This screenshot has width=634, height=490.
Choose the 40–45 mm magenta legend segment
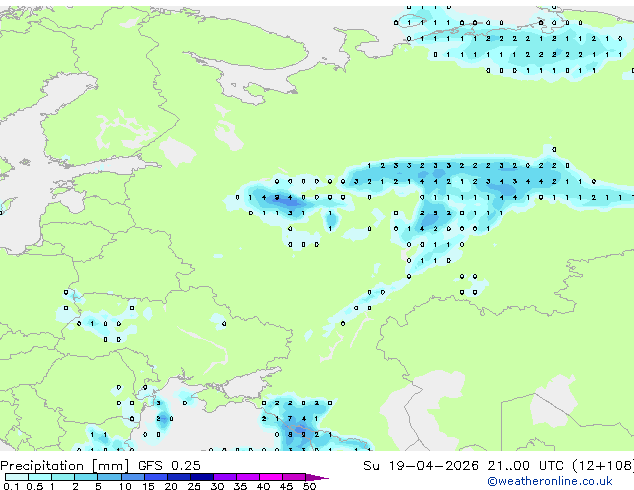tap(271, 477)
